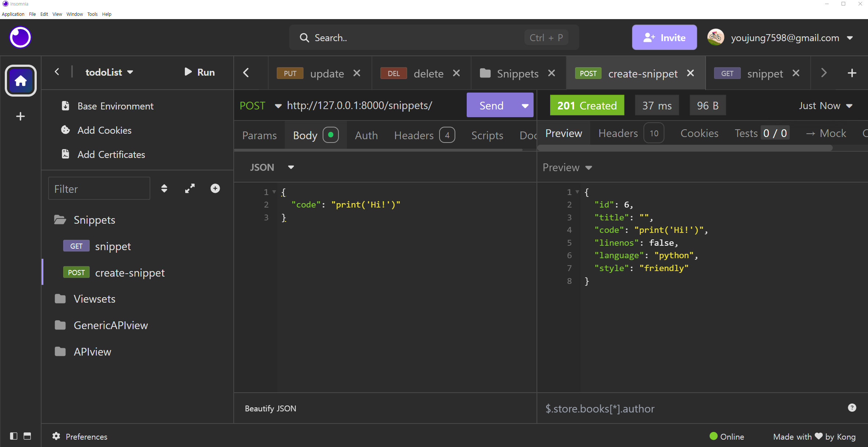This screenshot has height=447, width=868.
Task: Close the delete DEL tab
Action: point(456,73)
